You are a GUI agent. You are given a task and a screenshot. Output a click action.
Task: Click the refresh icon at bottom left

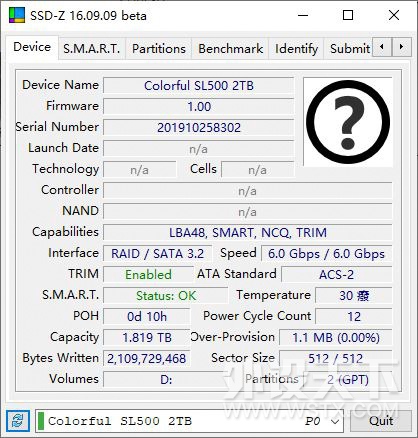click(18, 421)
